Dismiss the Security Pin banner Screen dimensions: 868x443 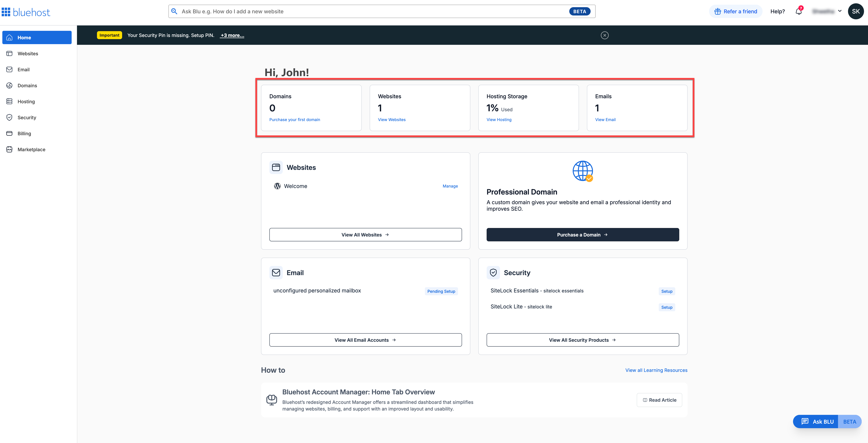click(604, 35)
